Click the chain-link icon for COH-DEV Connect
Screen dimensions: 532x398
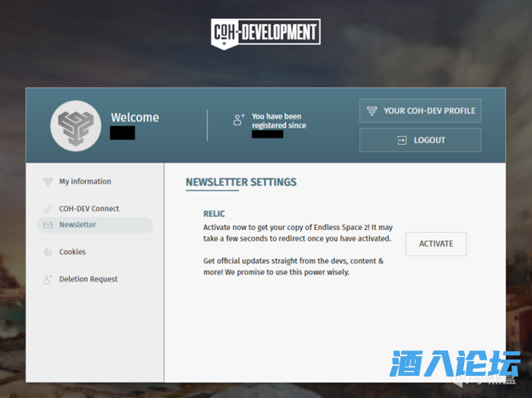(x=47, y=209)
